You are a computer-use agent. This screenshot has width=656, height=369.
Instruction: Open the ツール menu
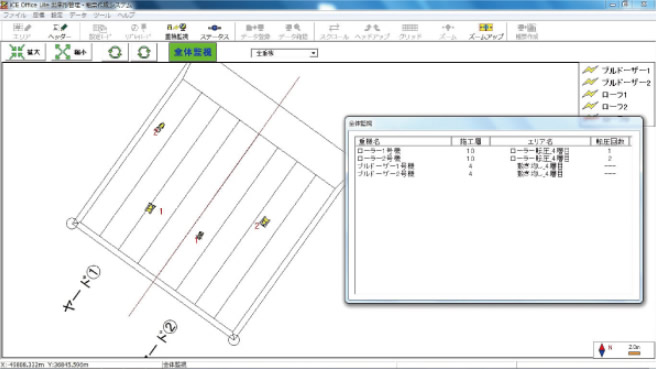click(x=102, y=15)
